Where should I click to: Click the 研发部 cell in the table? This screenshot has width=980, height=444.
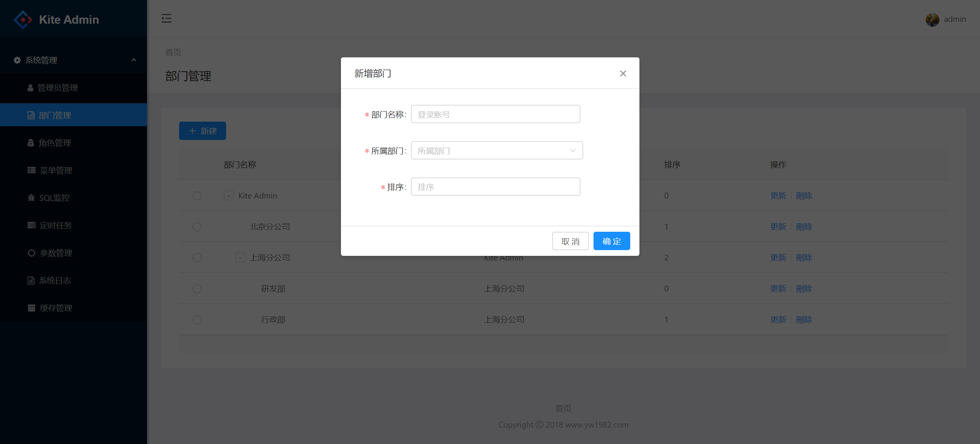pyautogui.click(x=273, y=289)
